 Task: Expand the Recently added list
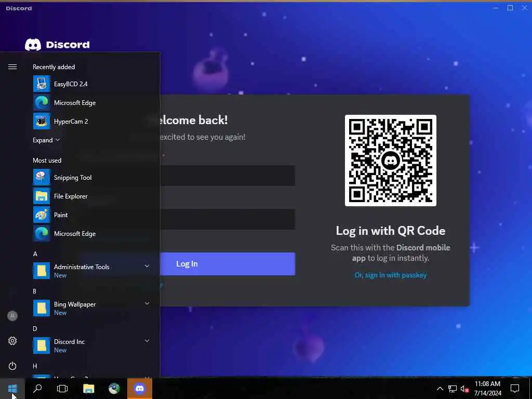pyautogui.click(x=46, y=140)
